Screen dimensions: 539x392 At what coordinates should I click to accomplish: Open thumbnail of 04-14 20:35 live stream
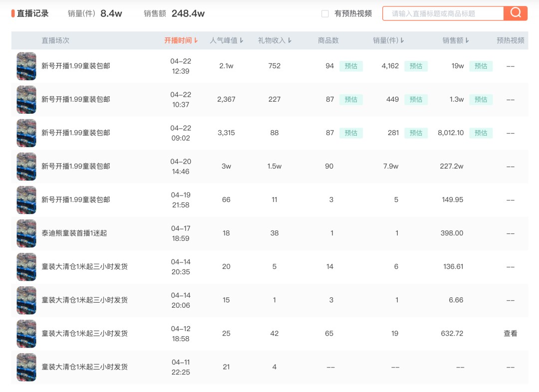click(x=26, y=267)
